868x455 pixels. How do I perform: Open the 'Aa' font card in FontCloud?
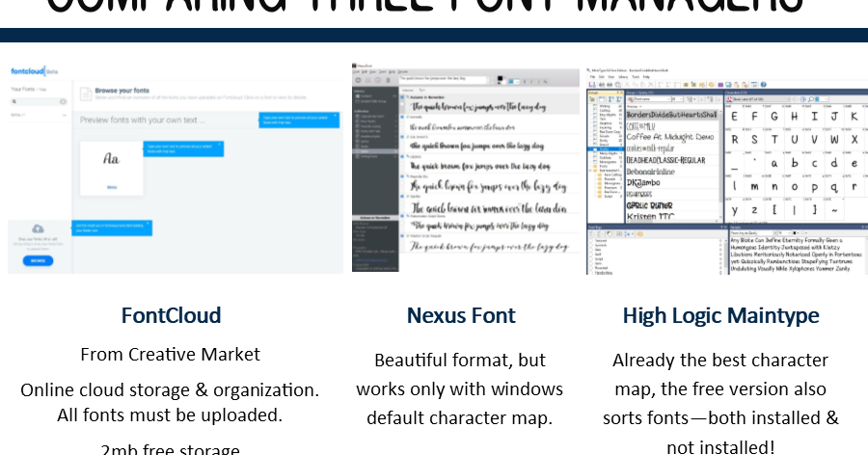(x=111, y=169)
